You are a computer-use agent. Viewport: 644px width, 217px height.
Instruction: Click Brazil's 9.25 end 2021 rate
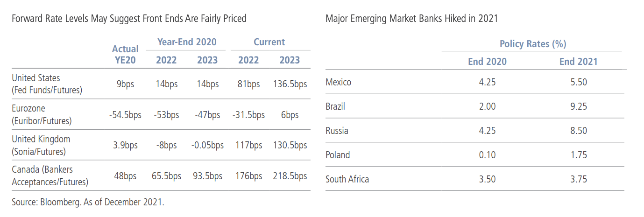click(578, 107)
